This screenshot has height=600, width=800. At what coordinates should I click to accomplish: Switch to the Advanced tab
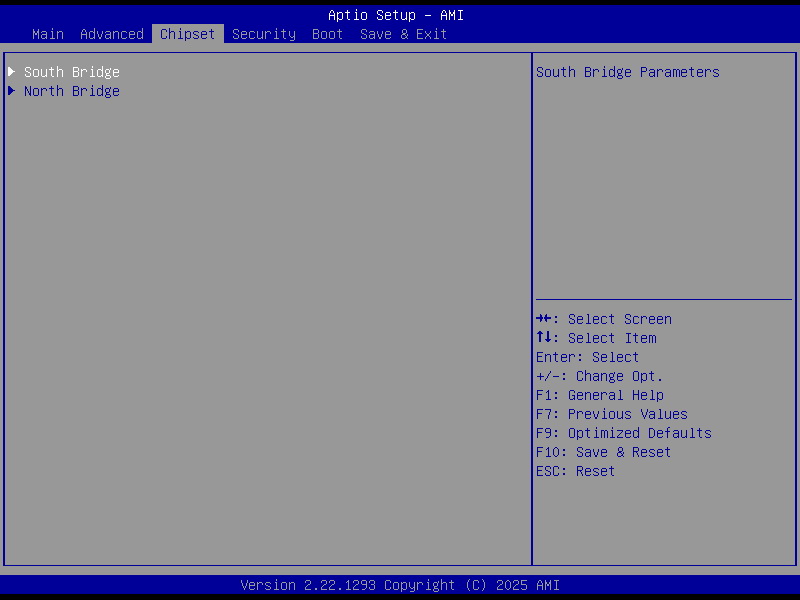(112, 34)
